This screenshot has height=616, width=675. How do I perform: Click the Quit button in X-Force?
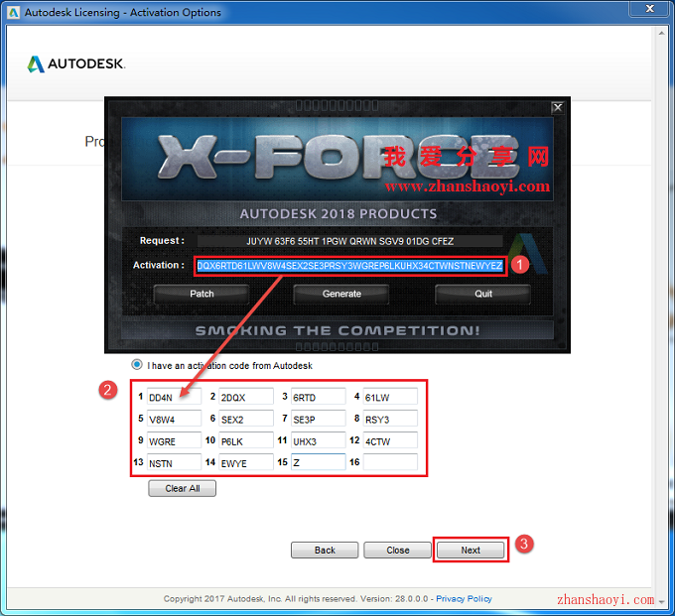pyautogui.click(x=483, y=295)
